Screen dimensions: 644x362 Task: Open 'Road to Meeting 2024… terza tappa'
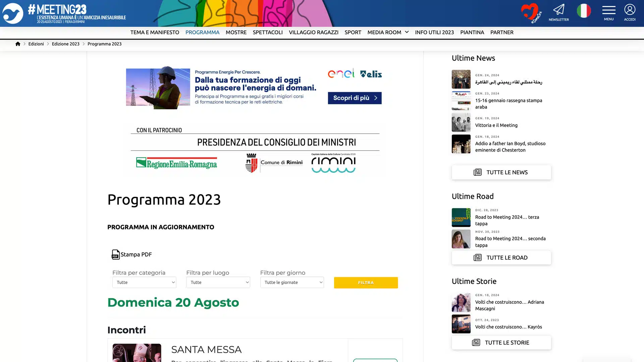507,220
